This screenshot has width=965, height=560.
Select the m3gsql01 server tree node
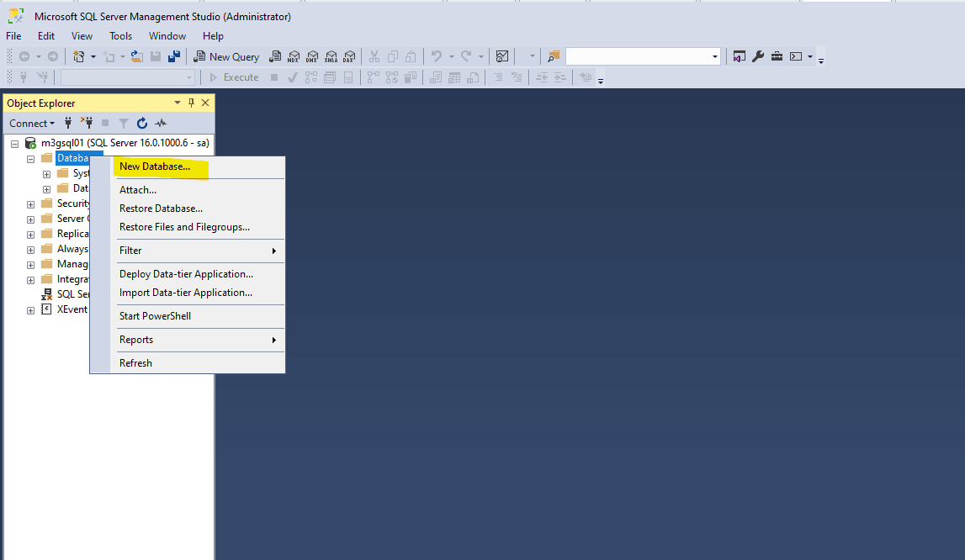tap(125, 143)
